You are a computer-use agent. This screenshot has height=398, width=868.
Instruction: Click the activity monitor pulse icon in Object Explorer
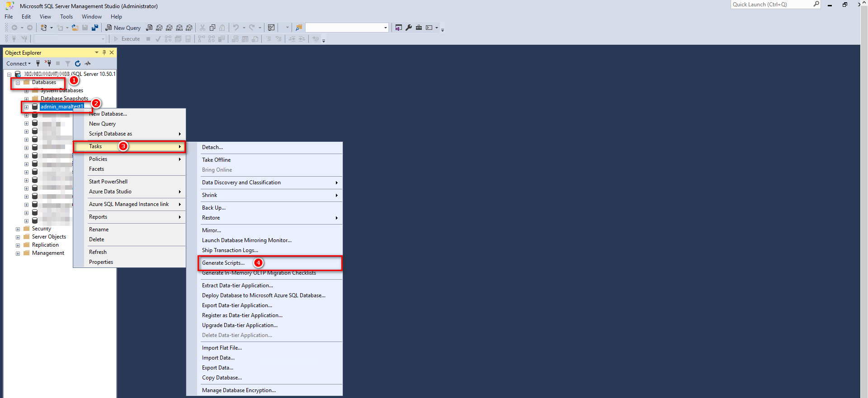(88, 64)
